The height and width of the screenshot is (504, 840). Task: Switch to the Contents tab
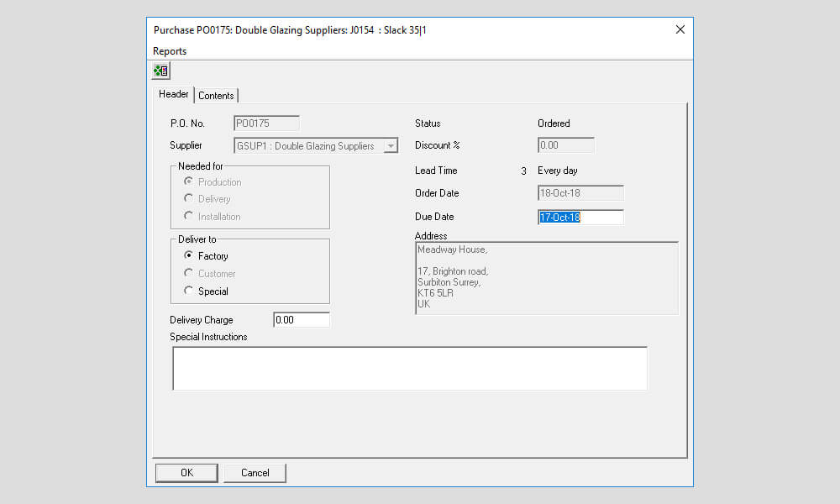[216, 95]
